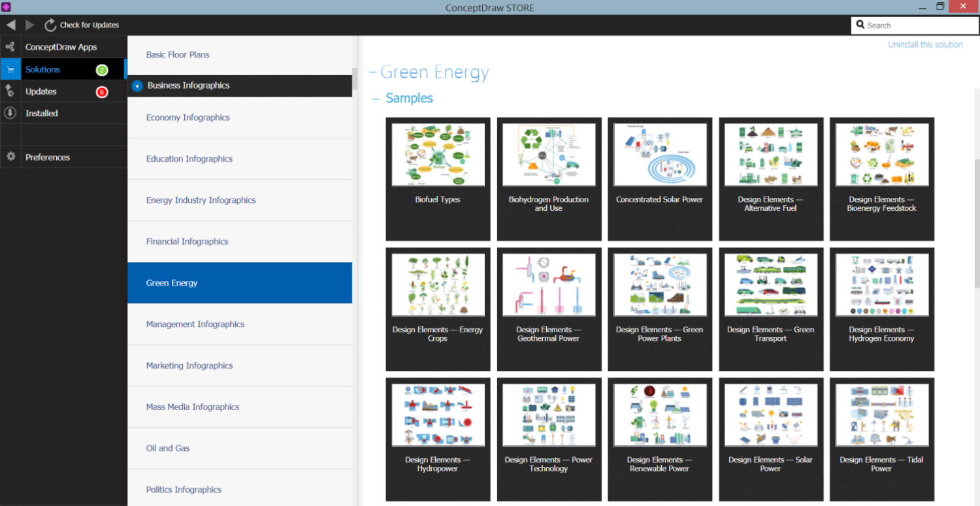This screenshot has height=506, width=980.
Task: Collapse the Green Energy section heading
Action: (373, 72)
